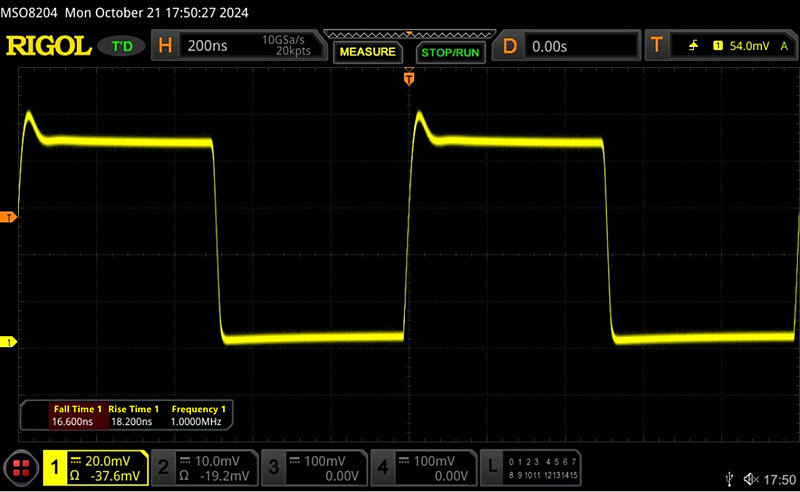Click the trigger sweep mode A indicator
The image size is (800, 492).
click(784, 46)
